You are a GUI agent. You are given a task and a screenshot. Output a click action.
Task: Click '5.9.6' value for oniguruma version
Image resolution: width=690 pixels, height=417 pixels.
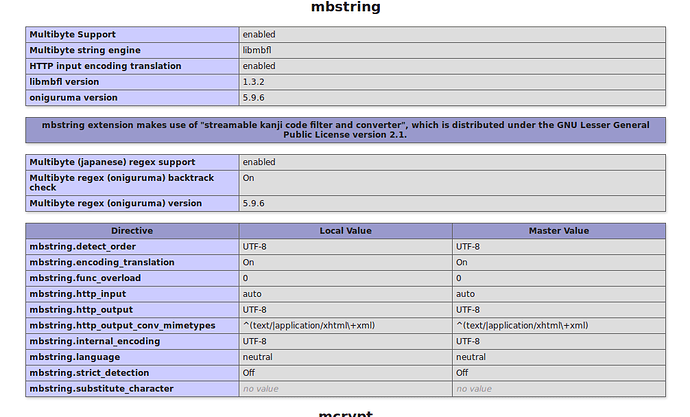[x=452, y=98]
